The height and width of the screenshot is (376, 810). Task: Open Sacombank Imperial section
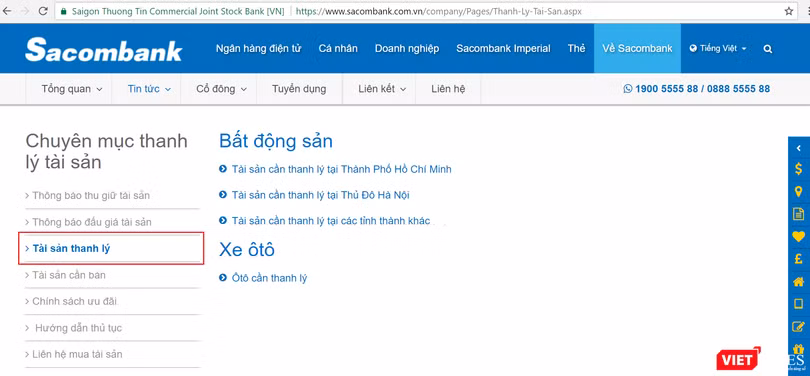click(x=503, y=49)
